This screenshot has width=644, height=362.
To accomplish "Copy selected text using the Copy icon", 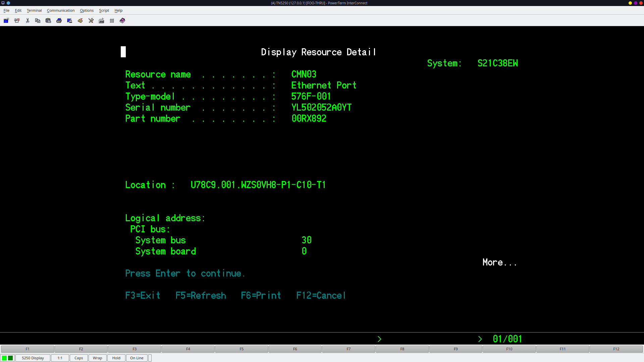I will click(38, 20).
